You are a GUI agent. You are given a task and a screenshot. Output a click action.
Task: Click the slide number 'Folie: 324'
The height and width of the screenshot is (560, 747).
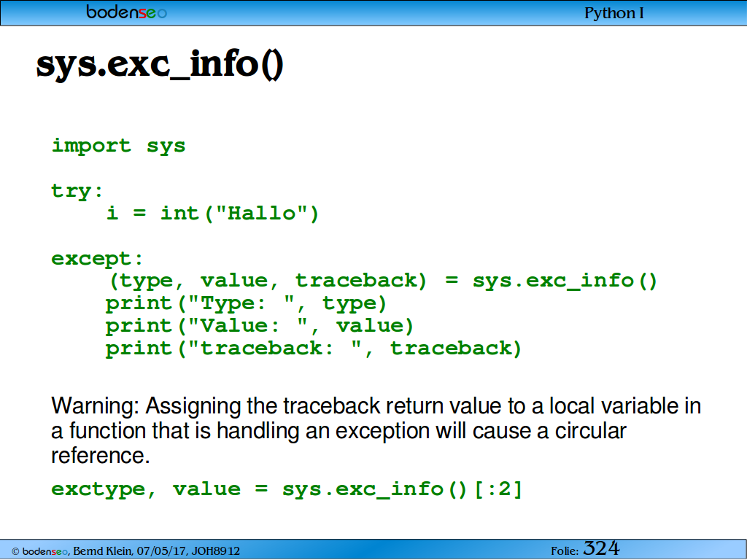[x=585, y=548]
